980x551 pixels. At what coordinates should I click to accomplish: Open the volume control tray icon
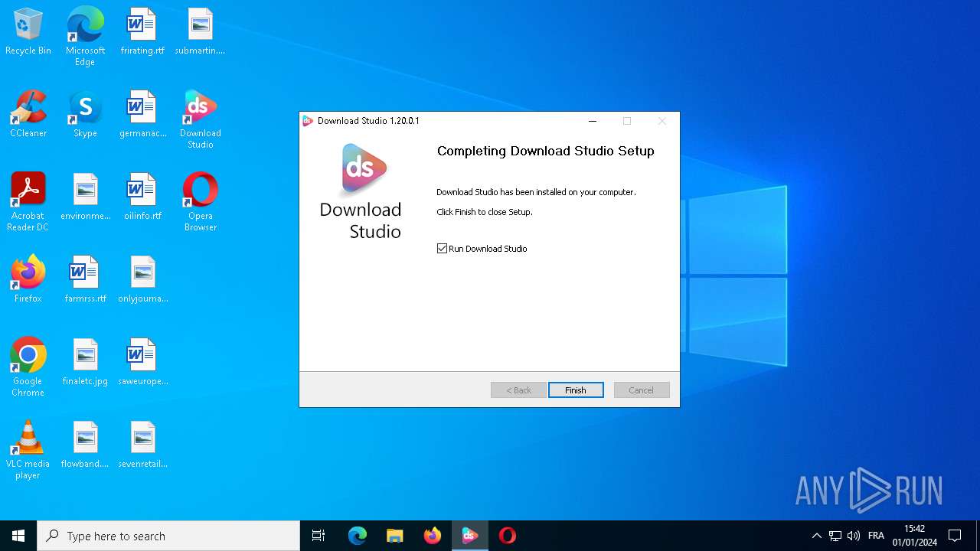(854, 536)
